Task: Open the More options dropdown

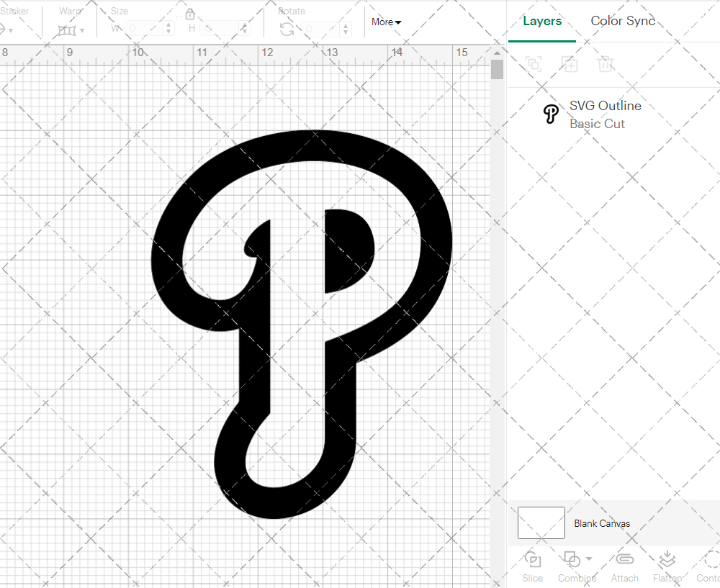Action: click(x=386, y=22)
